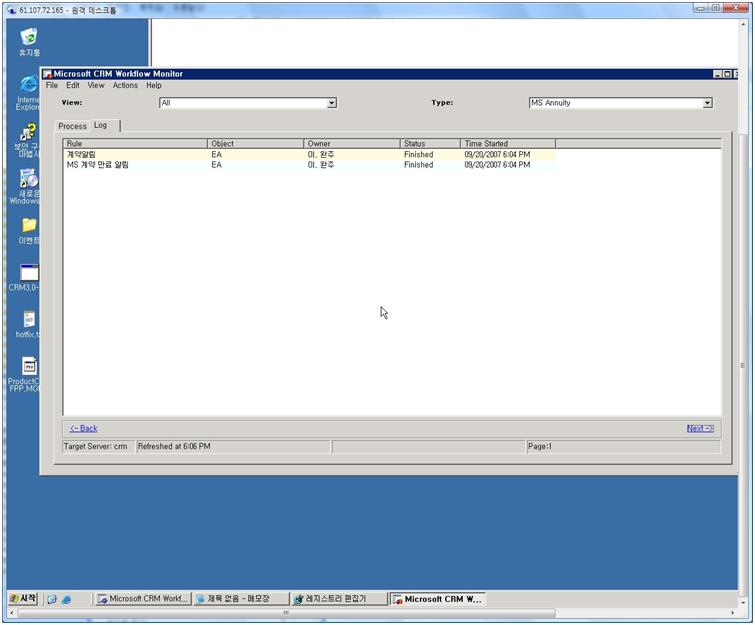The image size is (755, 625).
Task: Click the Page:1 status indicator
Action: [x=624, y=447]
